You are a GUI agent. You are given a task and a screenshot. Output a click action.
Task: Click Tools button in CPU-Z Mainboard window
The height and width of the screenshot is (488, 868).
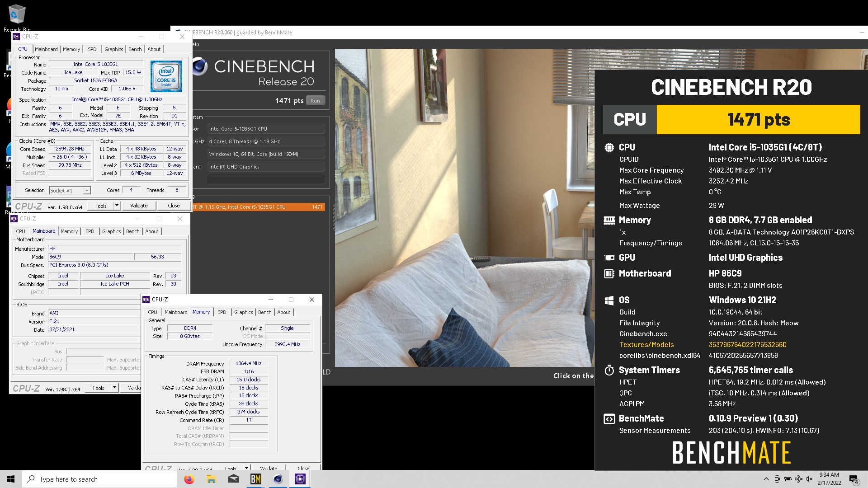coord(98,388)
